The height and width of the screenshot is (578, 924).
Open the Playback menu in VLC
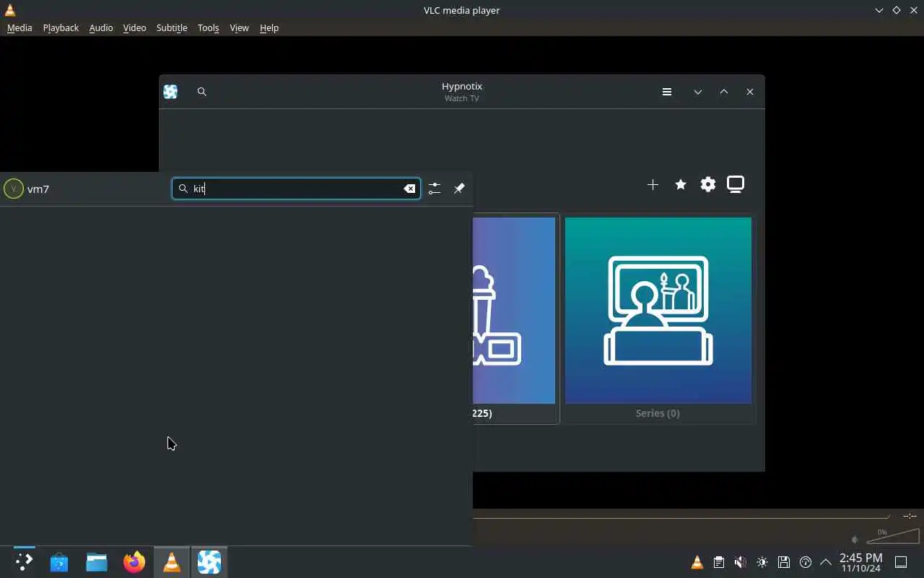point(61,27)
